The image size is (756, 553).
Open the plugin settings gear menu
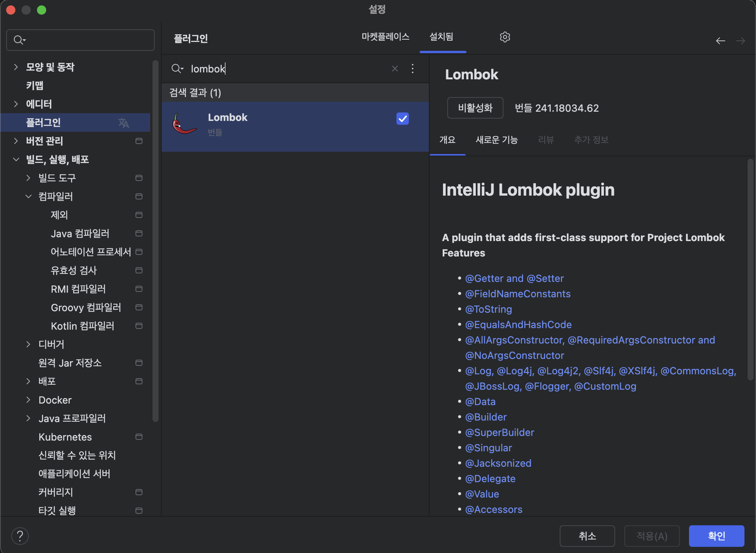505,37
